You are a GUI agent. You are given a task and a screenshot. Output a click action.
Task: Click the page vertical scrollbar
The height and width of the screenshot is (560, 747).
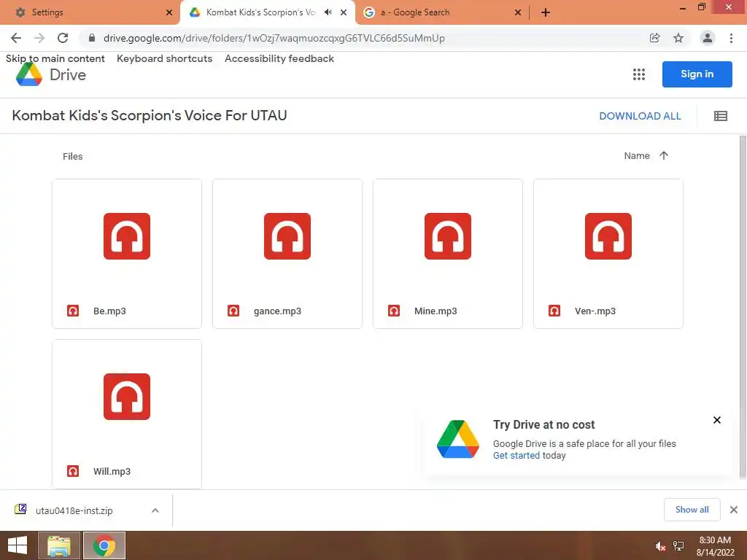pyautogui.click(x=743, y=308)
